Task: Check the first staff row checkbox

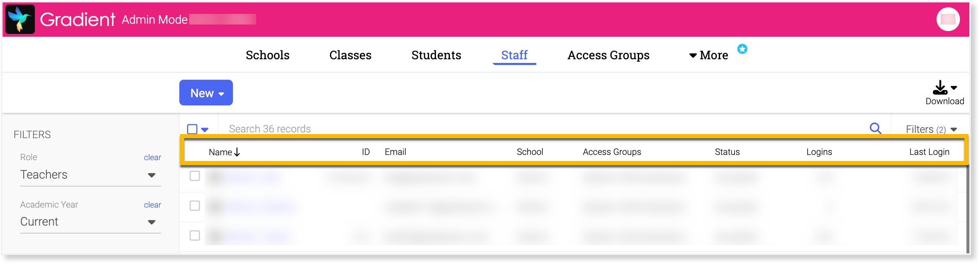Action: [x=195, y=176]
